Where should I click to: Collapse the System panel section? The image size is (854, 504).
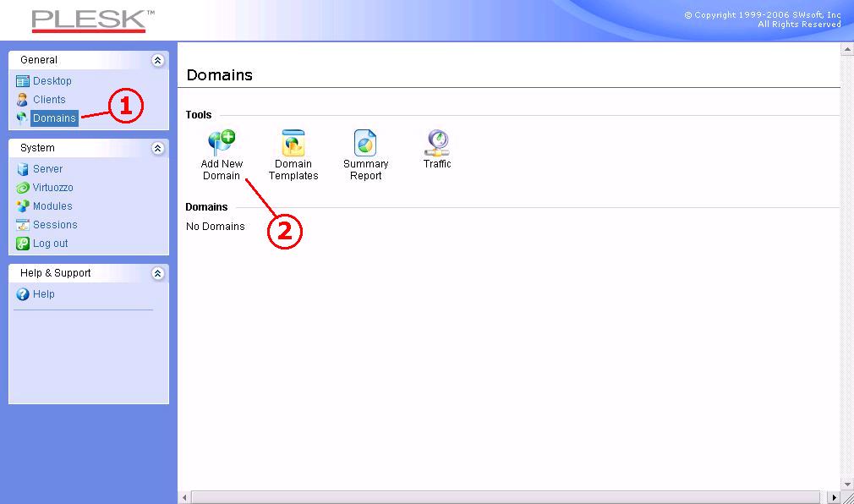(x=157, y=148)
